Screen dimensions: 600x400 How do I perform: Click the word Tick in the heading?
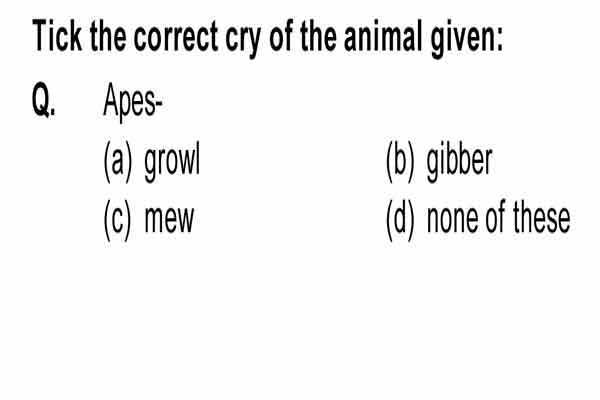click(x=57, y=36)
